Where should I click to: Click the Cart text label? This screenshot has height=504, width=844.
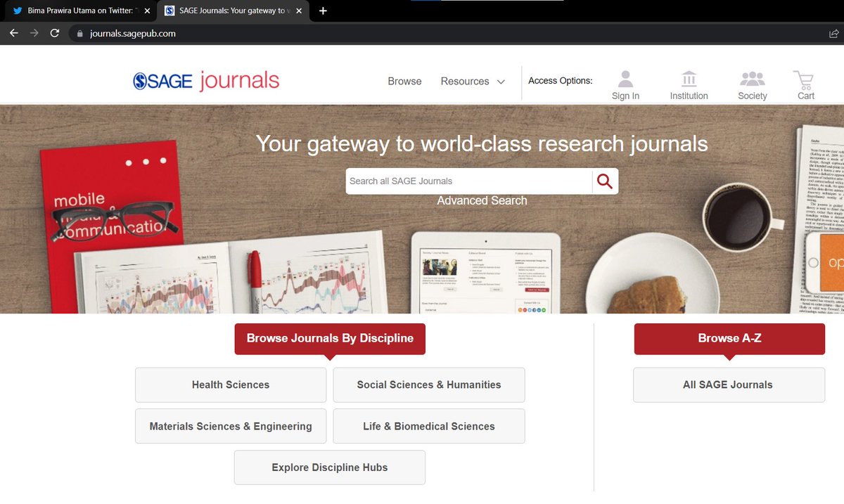(x=806, y=96)
